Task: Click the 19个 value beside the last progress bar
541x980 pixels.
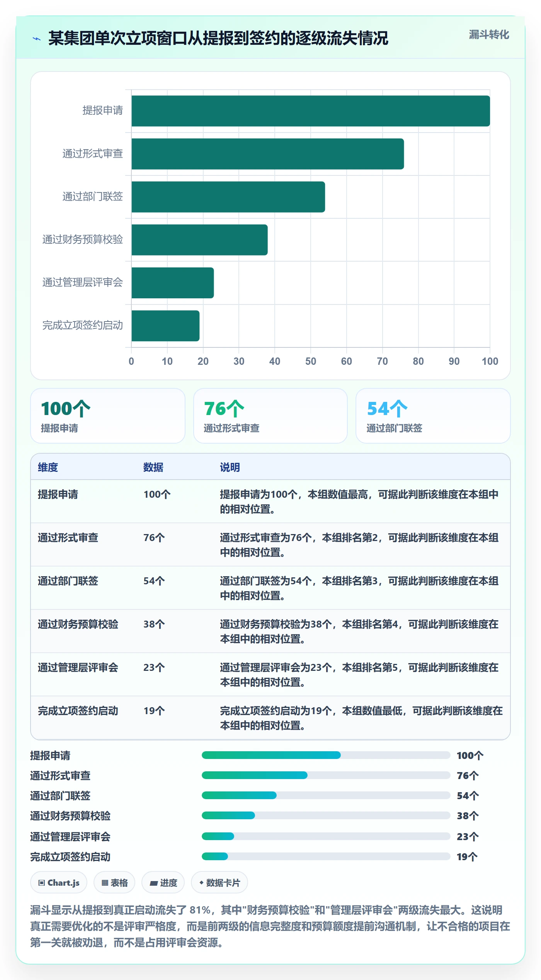Action: pos(467,857)
